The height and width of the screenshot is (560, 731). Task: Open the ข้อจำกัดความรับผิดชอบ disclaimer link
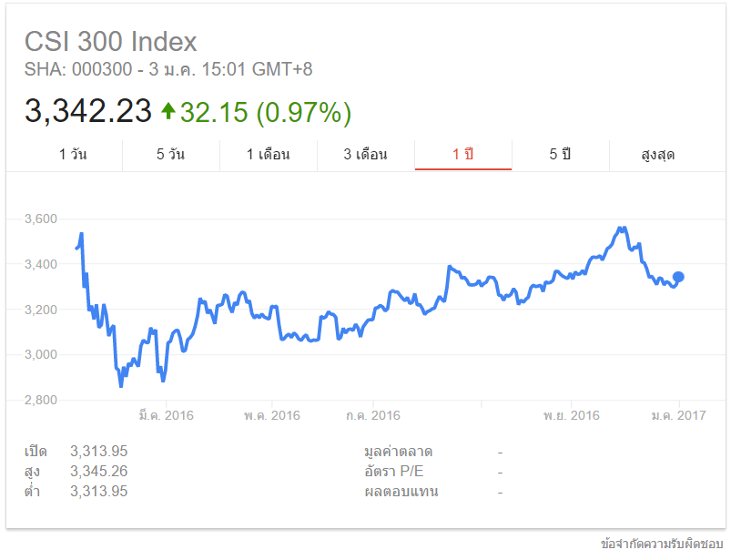[662, 543]
